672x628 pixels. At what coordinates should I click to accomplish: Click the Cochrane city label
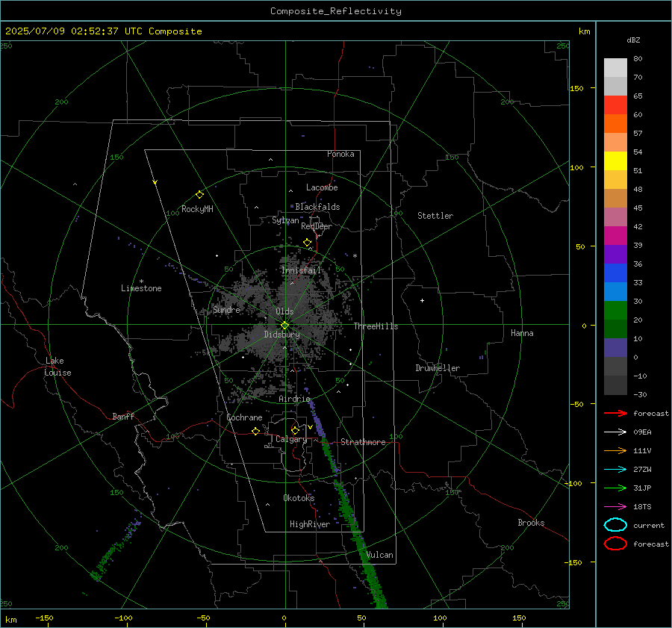coord(244,417)
